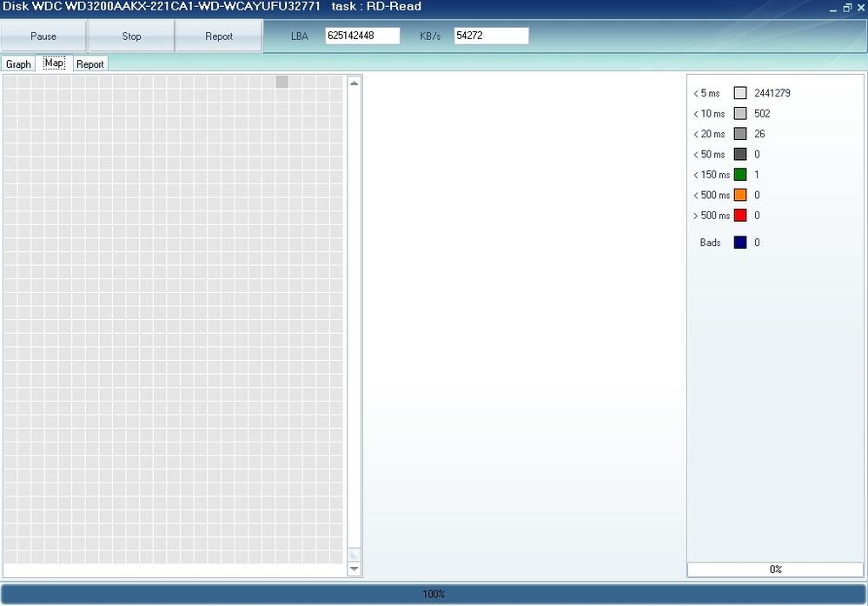Focus the KB/s speed field

point(491,36)
